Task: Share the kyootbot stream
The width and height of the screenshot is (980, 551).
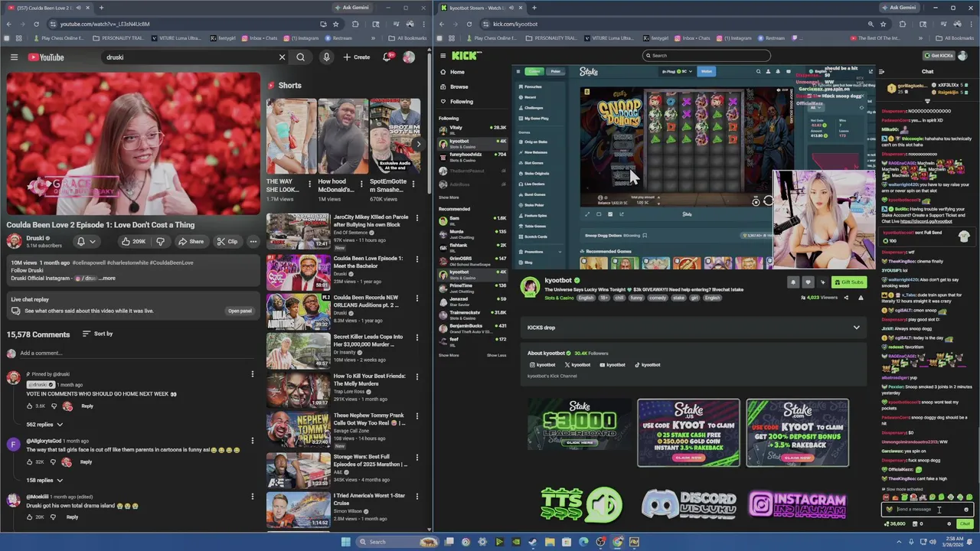Action: (x=846, y=298)
